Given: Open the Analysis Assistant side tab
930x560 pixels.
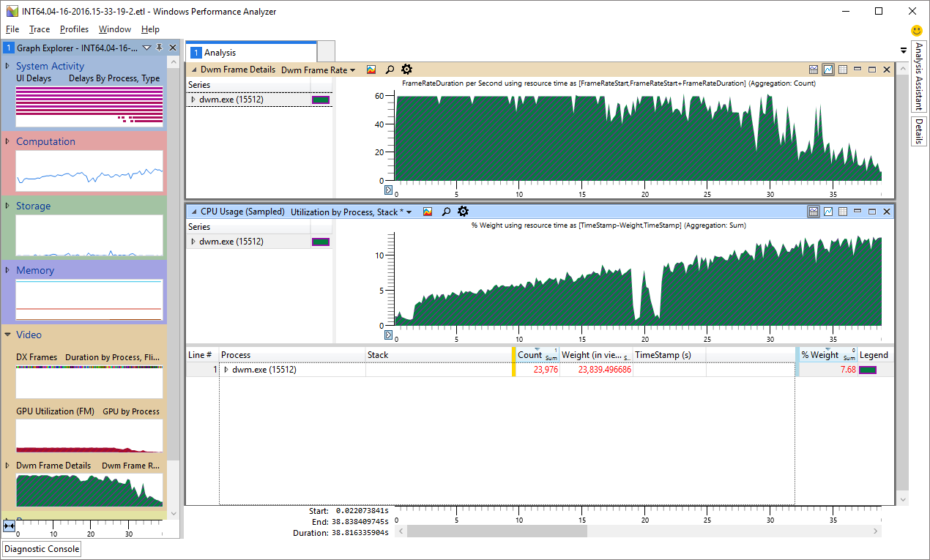Looking at the screenshot, I should [x=918, y=76].
